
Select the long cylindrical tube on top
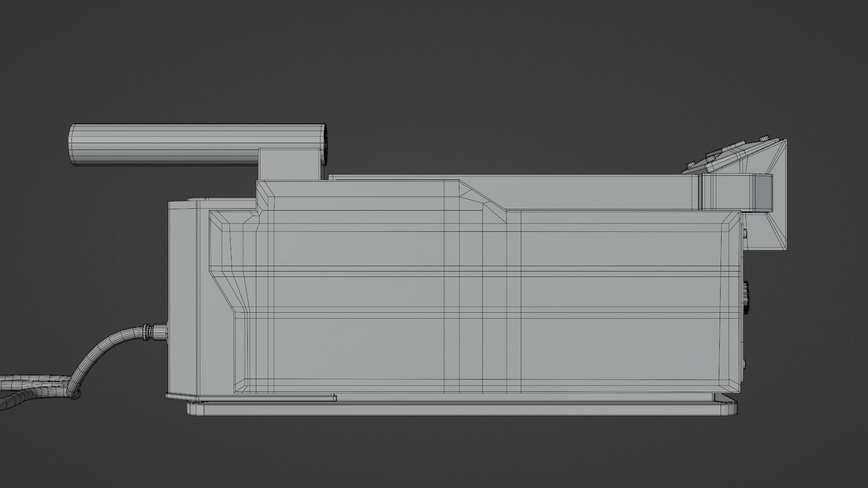click(198, 145)
